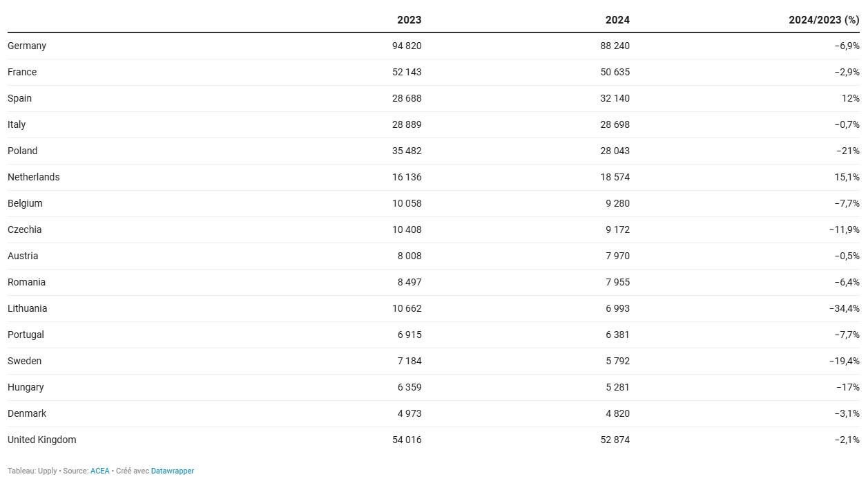Click Poland's percentage change −21%
The image size is (868, 479).
[847, 151]
